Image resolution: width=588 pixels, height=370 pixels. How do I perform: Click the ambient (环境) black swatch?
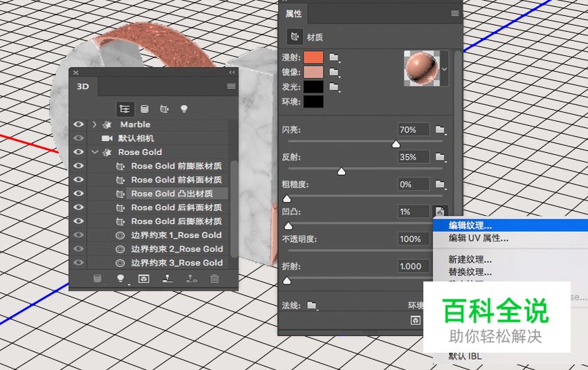pyautogui.click(x=313, y=102)
